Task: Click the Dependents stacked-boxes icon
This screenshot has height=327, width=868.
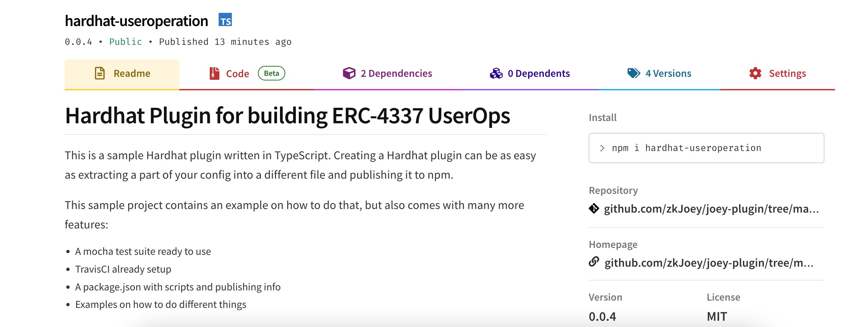Action: tap(496, 73)
